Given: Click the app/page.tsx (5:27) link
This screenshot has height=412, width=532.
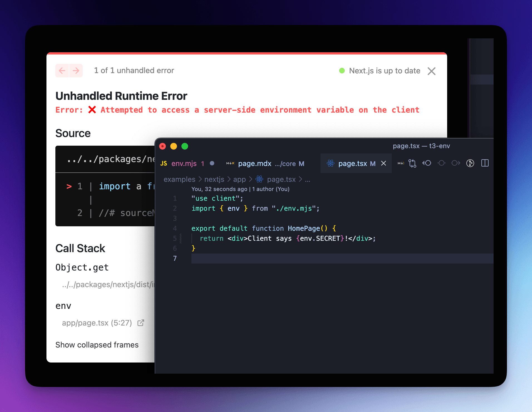Looking at the screenshot, I should tap(97, 323).
